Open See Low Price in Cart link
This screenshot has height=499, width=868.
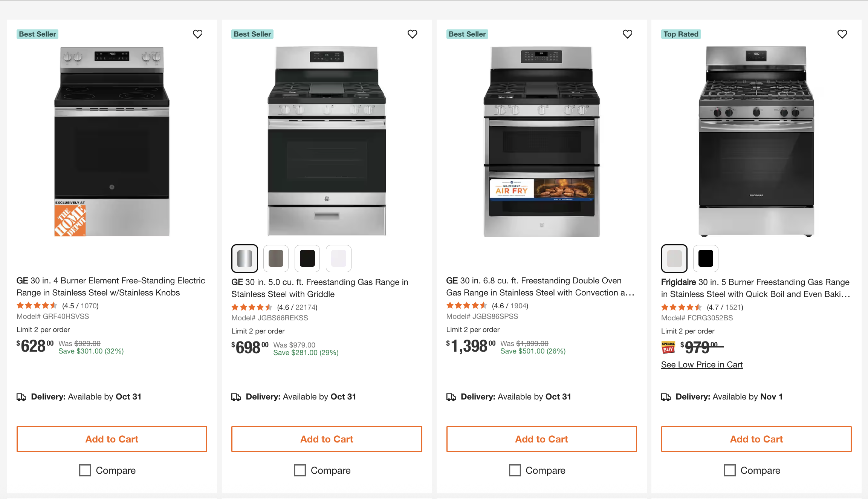click(x=701, y=364)
